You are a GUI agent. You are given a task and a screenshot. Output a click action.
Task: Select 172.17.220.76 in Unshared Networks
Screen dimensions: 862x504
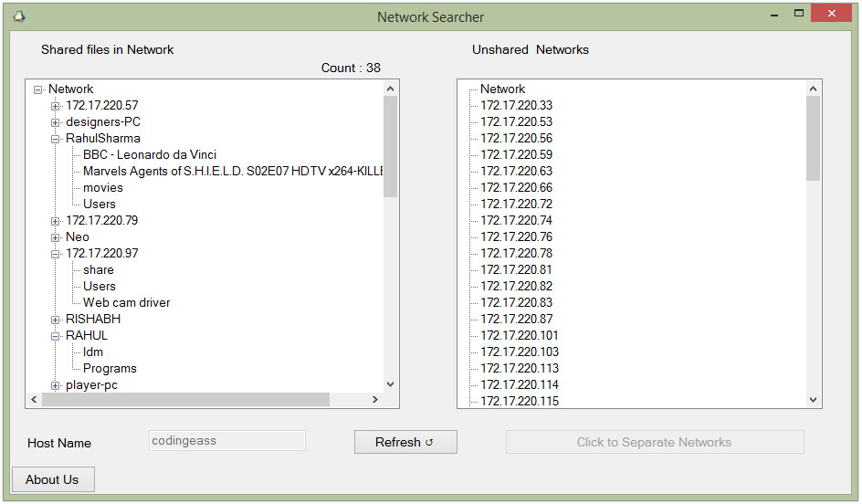(x=516, y=236)
